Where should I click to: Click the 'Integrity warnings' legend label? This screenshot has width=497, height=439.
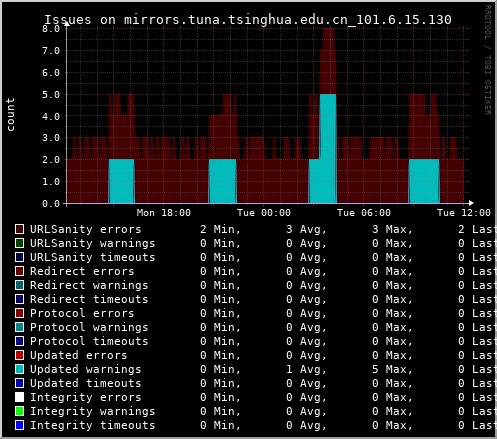coord(93,411)
